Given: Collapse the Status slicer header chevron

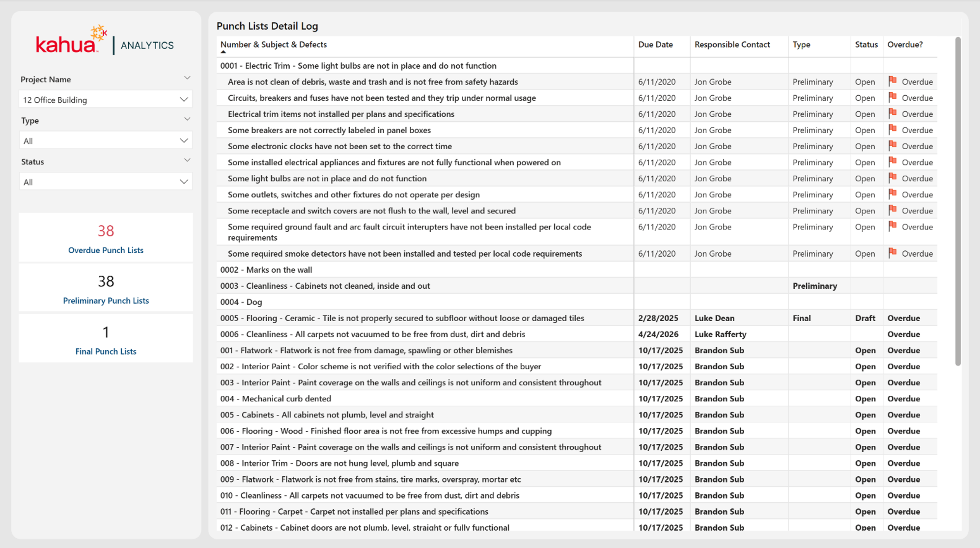Looking at the screenshot, I should (187, 160).
